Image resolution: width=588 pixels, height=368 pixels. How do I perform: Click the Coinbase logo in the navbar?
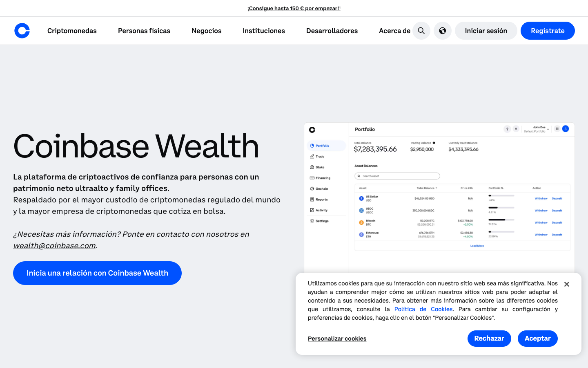22,31
